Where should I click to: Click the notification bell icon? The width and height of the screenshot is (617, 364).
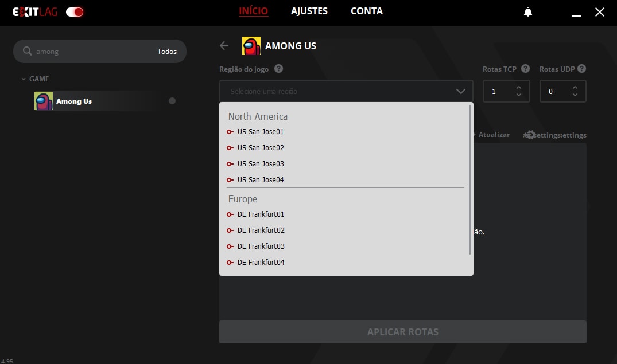point(528,12)
